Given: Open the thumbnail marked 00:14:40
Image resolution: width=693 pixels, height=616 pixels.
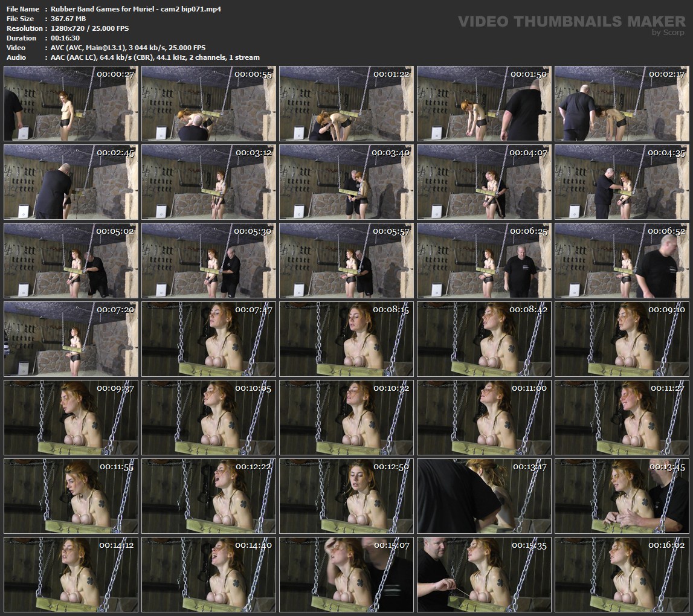Looking at the screenshot, I should pos(208,574).
